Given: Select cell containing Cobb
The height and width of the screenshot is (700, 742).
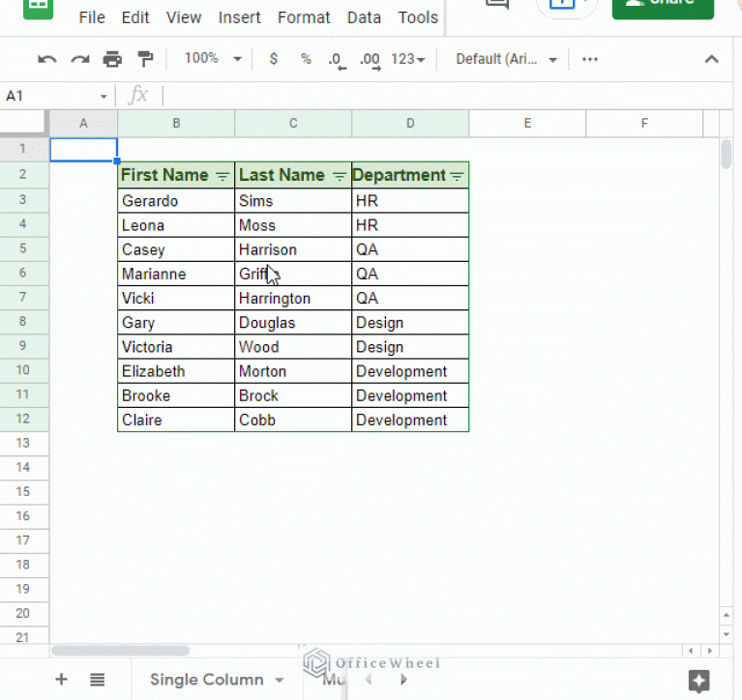Looking at the screenshot, I should tap(293, 420).
